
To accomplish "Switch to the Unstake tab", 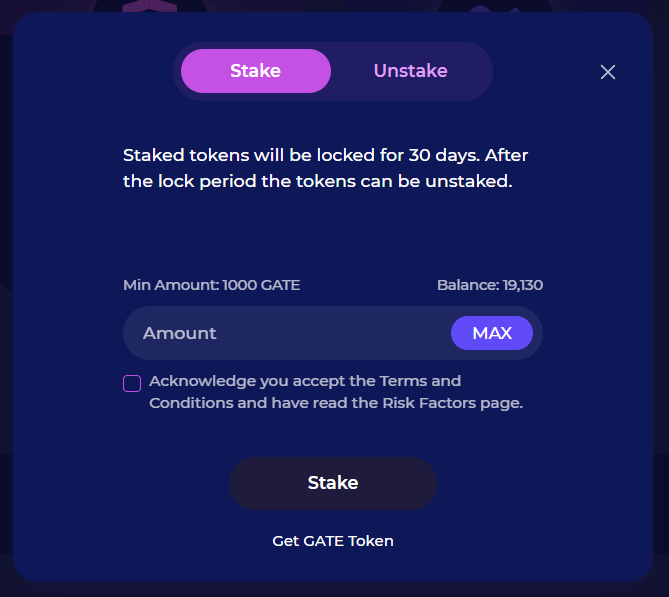I will point(410,71).
